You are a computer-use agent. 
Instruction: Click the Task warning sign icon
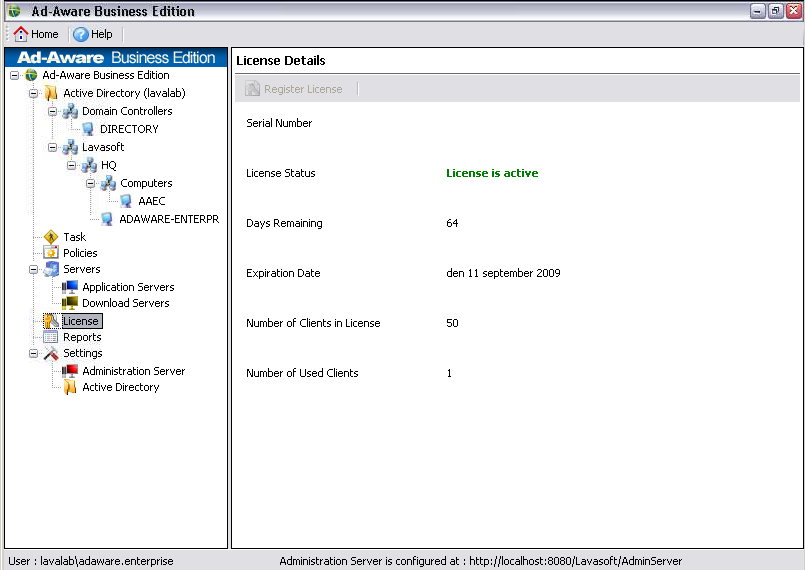pos(51,237)
